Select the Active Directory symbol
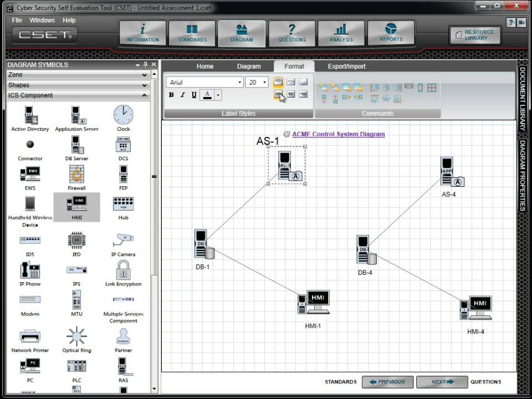This screenshot has height=399, width=532. click(x=30, y=119)
